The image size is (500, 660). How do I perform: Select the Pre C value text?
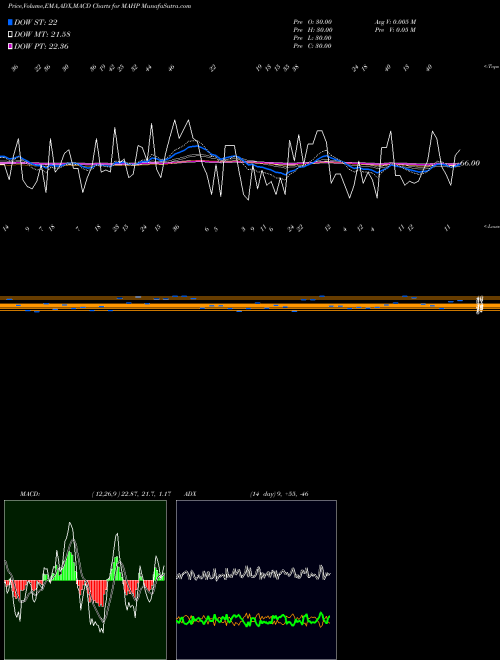coord(312,46)
